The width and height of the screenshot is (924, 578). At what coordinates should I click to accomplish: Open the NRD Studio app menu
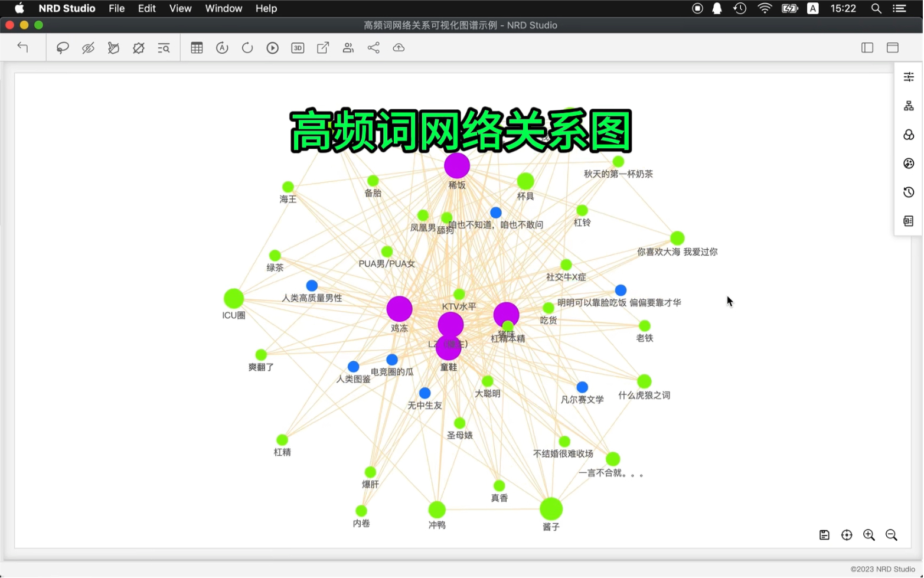(67, 8)
